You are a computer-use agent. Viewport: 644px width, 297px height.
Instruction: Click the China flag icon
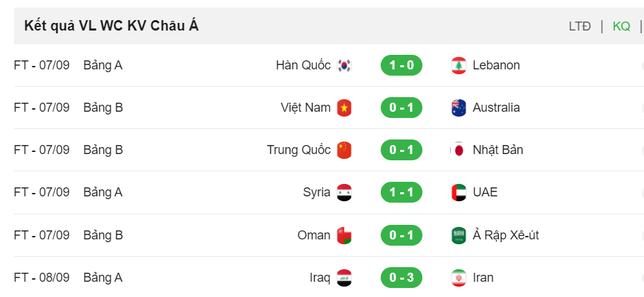click(x=344, y=150)
